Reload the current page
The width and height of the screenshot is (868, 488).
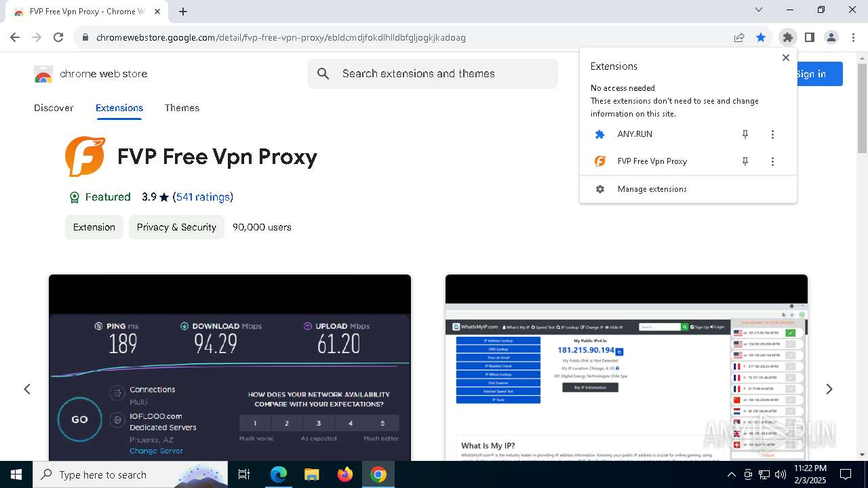[58, 37]
